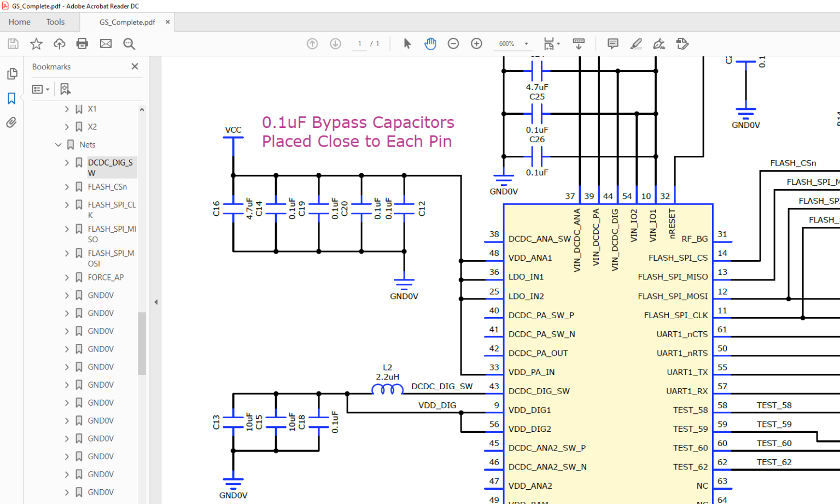840x504 pixels.
Task: Expand the FORCE_AP bookmark entry
Action: click(x=67, y=278)
